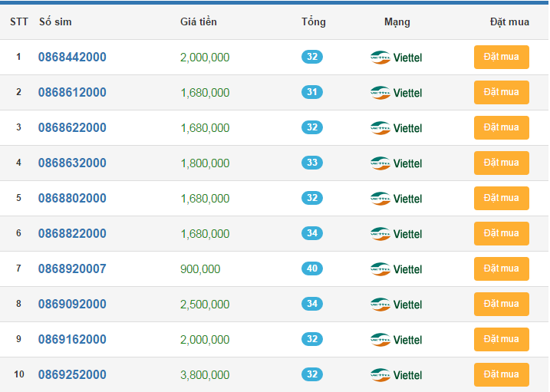
Task: Click Viettel logo in row 0868622000
Action: pos(396,128)
